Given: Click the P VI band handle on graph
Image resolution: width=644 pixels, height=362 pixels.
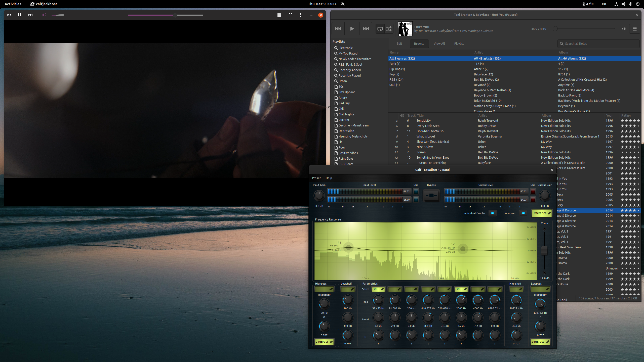Looking at the screenshot, I should click(x=463, y=249).
